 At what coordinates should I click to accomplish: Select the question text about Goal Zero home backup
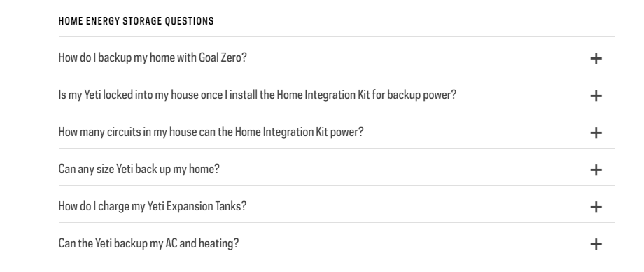click(x=153, y=57)
